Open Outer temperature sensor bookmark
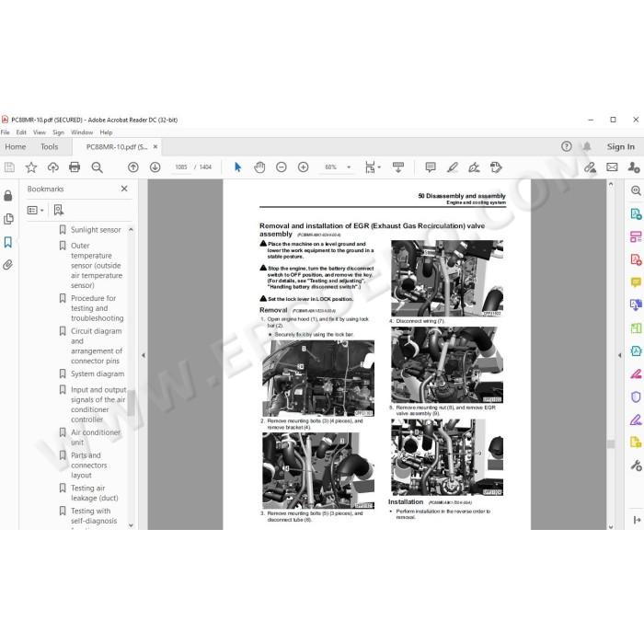This screenshot has width=644, height=644. [97, 265]
